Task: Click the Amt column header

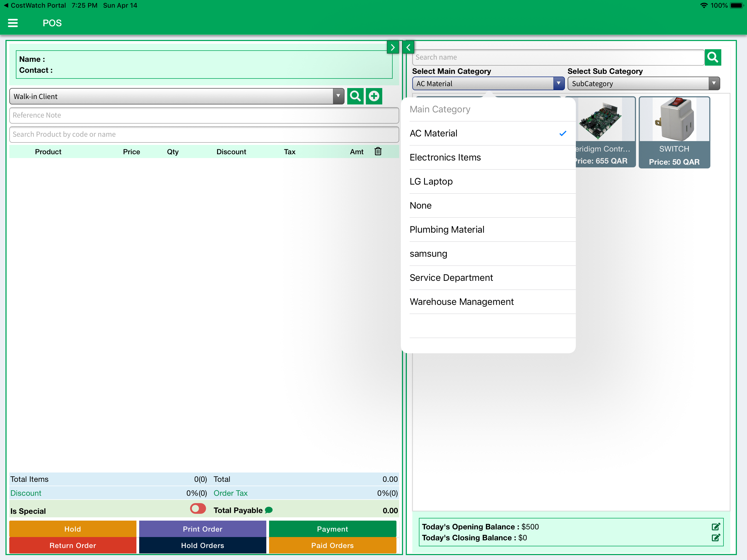Action: pyautogui.click(x=356, y=152)
